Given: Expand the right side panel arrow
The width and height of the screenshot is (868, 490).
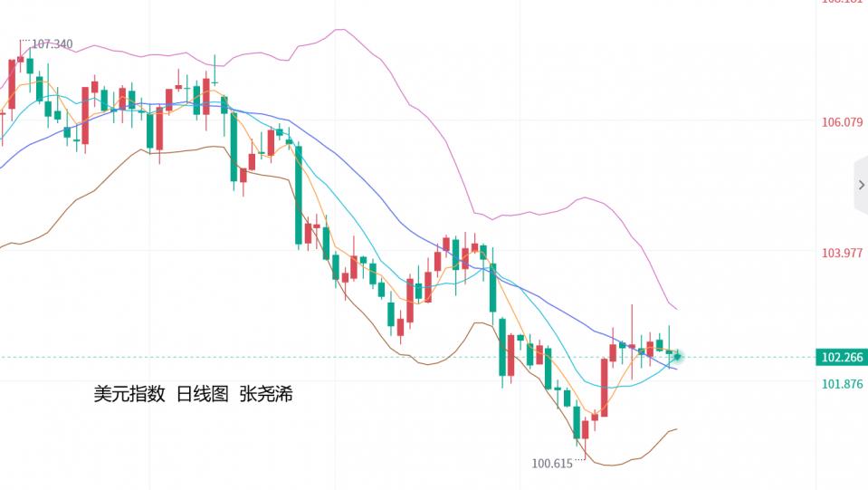Looking at the screenshot, I should [861, 186].
